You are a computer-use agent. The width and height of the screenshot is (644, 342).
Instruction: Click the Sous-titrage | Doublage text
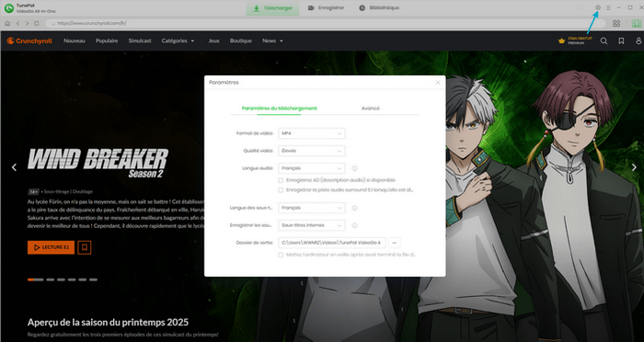(x=68, y=191)
